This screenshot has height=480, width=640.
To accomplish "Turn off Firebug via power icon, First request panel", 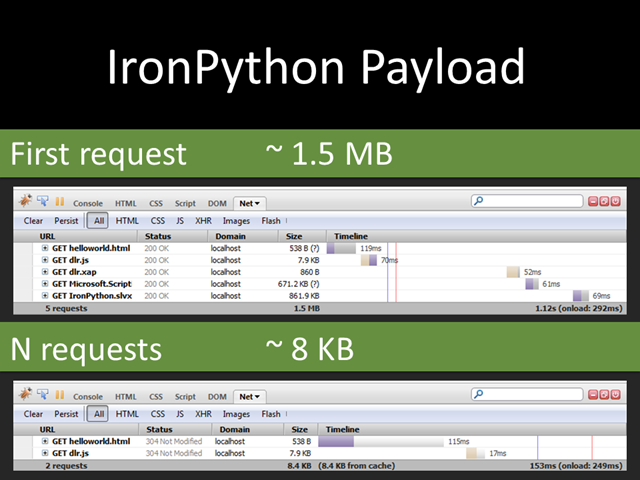I will (x=616, y=201).
